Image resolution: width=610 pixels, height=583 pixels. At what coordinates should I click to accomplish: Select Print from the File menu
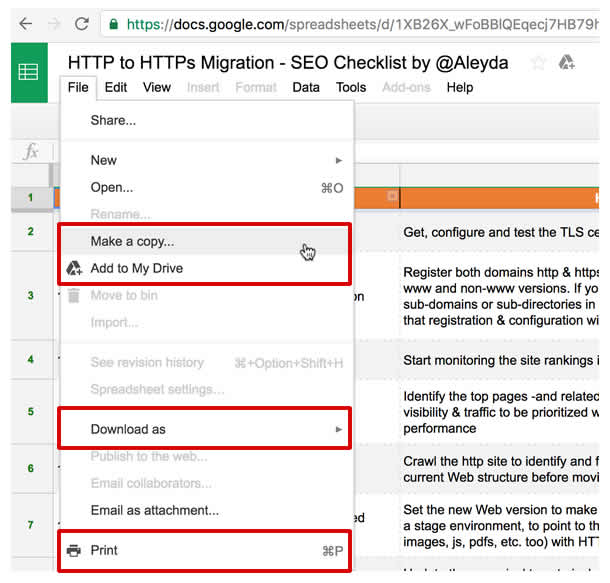coord(205,550)
